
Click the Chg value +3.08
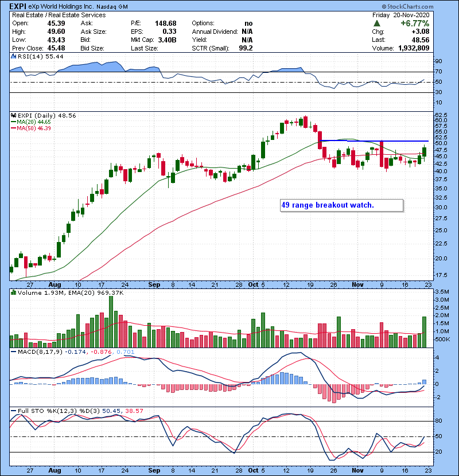(421, 32)
